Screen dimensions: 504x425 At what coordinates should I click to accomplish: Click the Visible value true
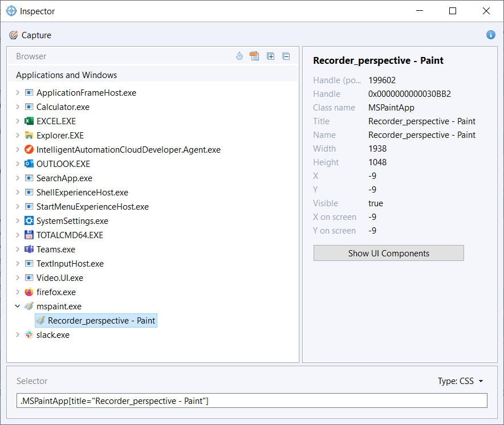pos(375,203)
